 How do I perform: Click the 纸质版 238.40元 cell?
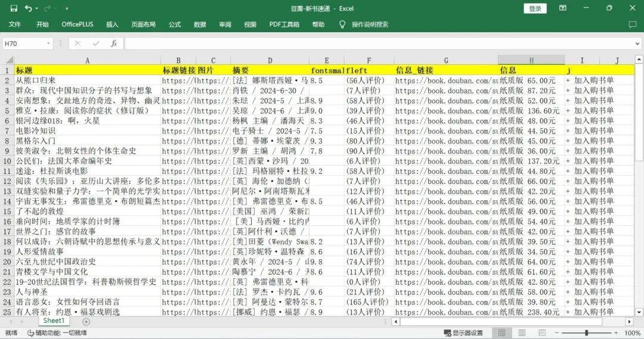click(531, 312)
